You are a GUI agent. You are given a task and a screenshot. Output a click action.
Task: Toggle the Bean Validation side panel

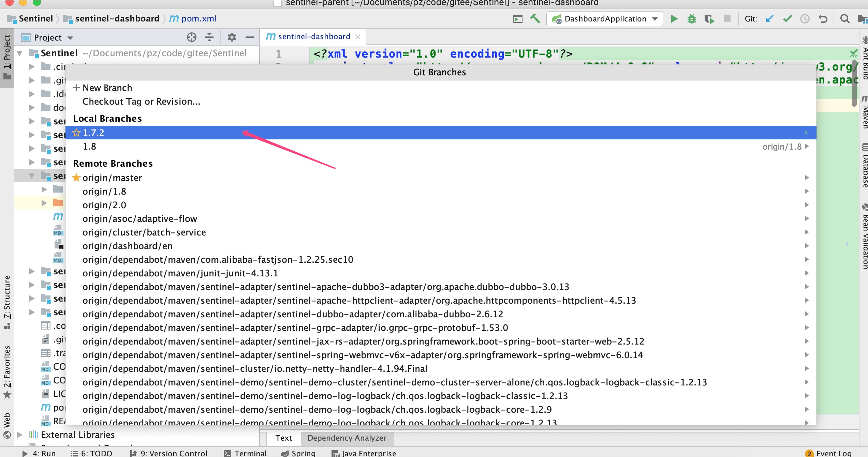click(x=864, y=237)
